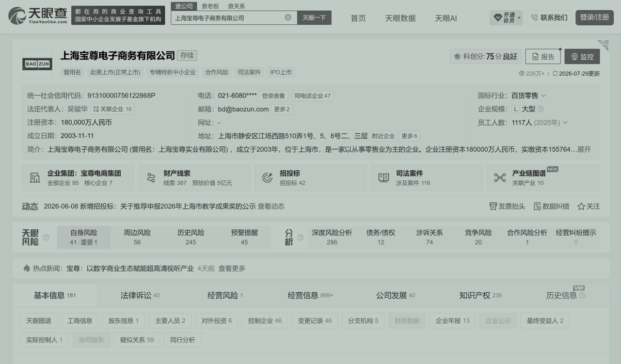Image resolution: width=621 pixels, height=364 pixels.
Task: Click the 监控 button
Action: tap(582, 57)
